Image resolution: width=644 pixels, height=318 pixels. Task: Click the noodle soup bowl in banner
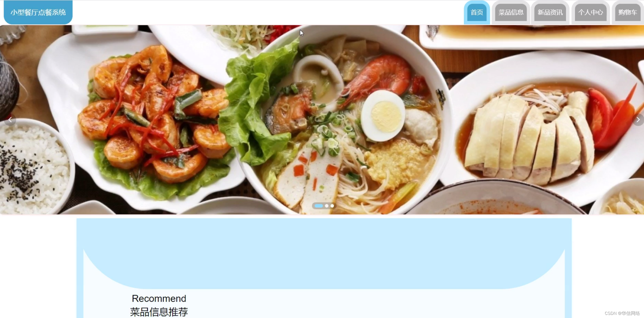(346, 121)
